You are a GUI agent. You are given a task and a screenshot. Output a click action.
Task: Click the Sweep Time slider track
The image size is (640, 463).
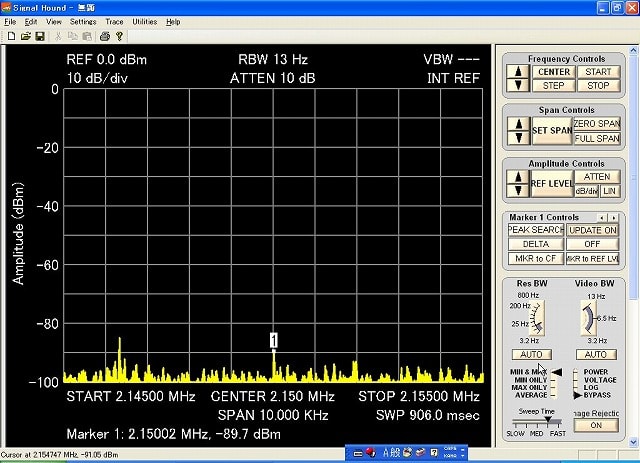(x=537, y=421)
